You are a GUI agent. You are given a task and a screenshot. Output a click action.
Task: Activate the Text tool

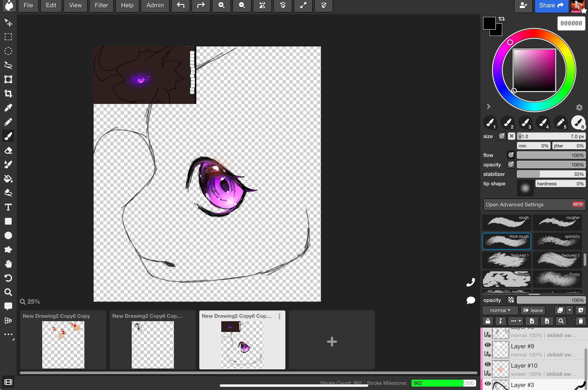(x=8, y=207)
